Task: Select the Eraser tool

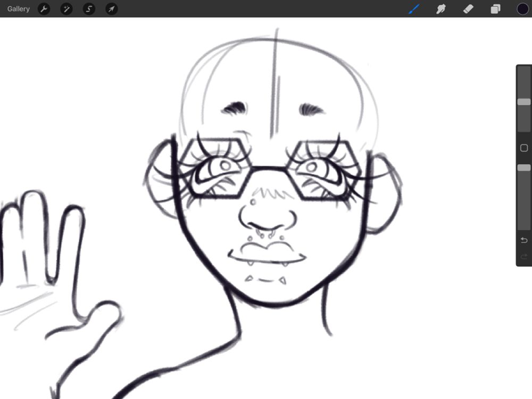Action: coord(468,9)
